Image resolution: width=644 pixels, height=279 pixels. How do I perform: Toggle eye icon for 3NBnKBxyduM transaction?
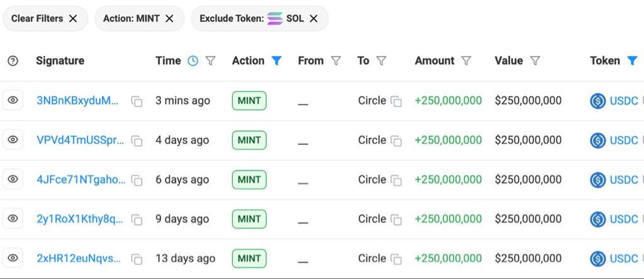pos(13,100)
